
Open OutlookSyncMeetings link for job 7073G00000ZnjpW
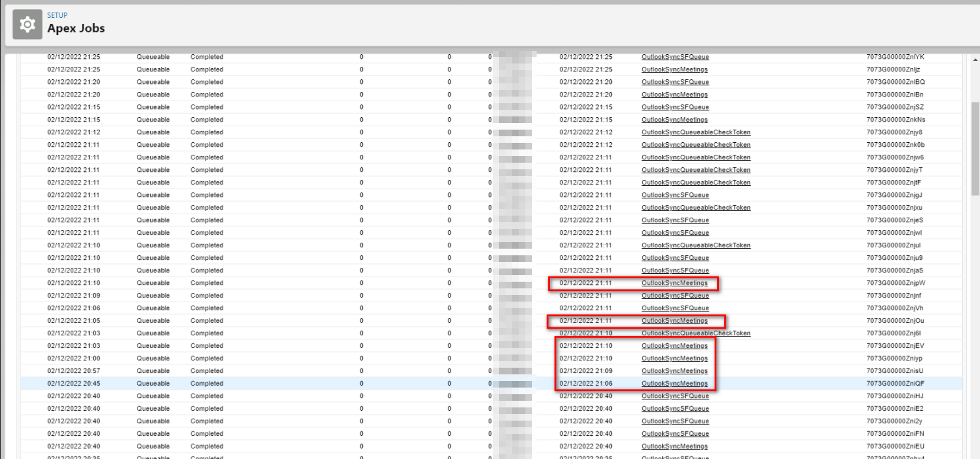coord(674,283)
